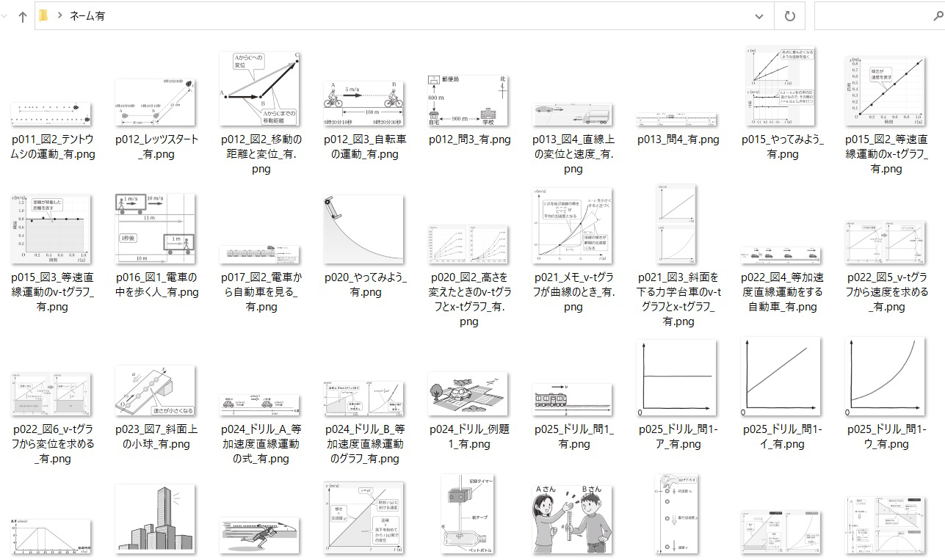Click the up-arrow navigation button
Screen dimensions: 945x560
coord(22,16)
